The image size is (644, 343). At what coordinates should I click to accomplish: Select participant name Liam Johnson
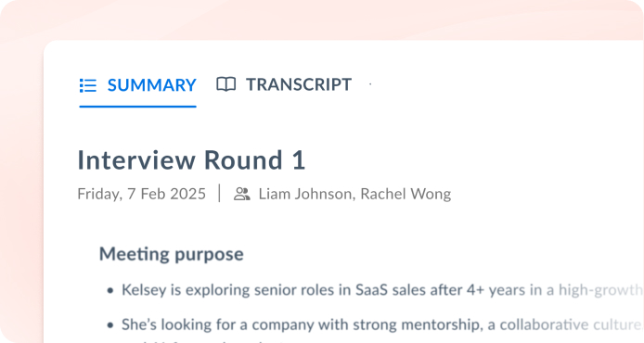[306, 194]
